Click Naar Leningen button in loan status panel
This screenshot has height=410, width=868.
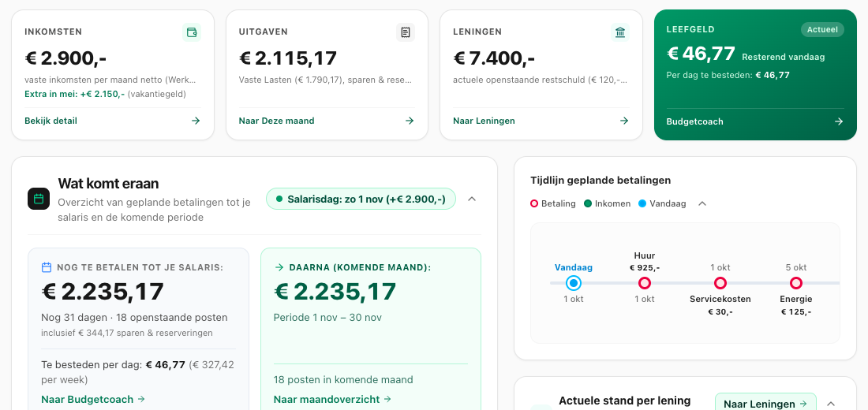click(x=765, y=404)
